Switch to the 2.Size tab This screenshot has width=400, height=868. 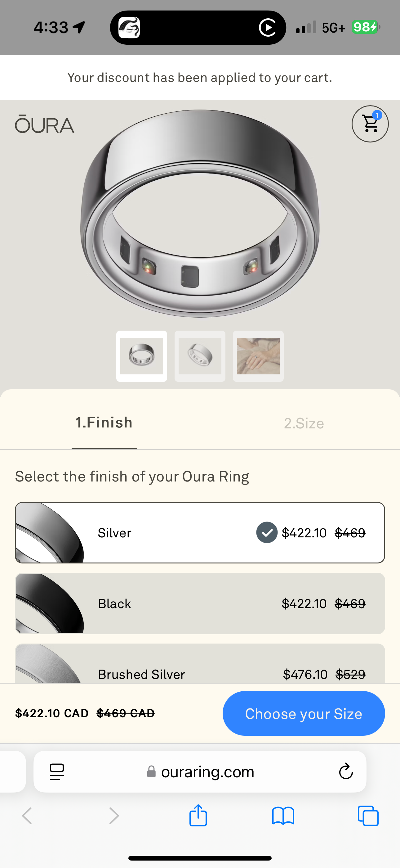click(304, 423)
